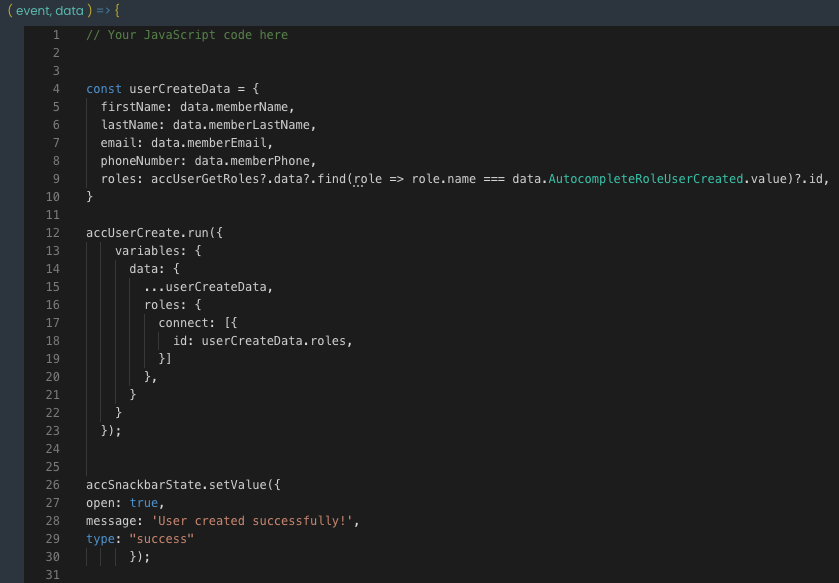Click the 'const' keyword on line 4
839x583 pixels.
104,89
